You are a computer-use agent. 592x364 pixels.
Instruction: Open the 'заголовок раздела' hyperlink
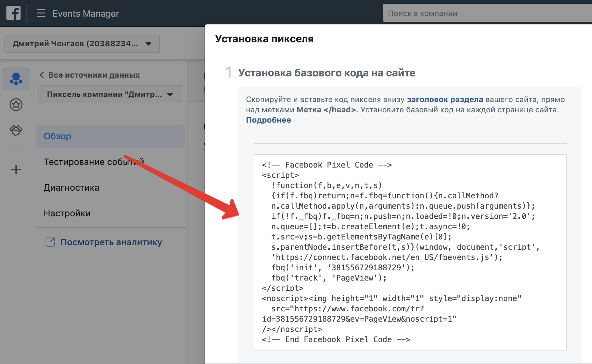[x=445, y=100]
